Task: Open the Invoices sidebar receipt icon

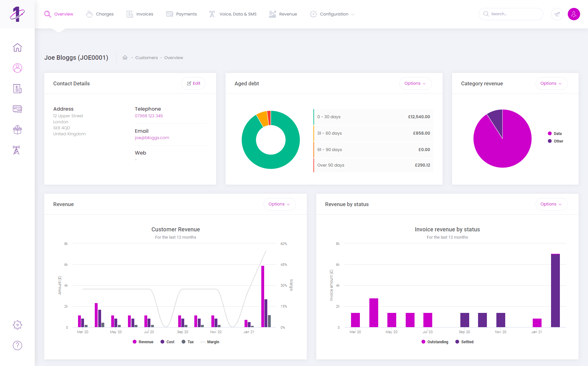Action: tap(17, 88)
